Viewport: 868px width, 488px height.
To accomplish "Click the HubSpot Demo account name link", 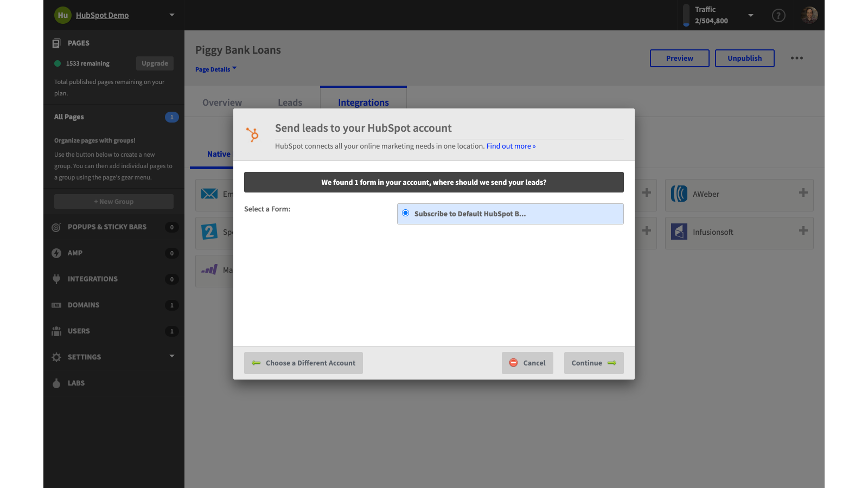I will click(x=102, y=15).
